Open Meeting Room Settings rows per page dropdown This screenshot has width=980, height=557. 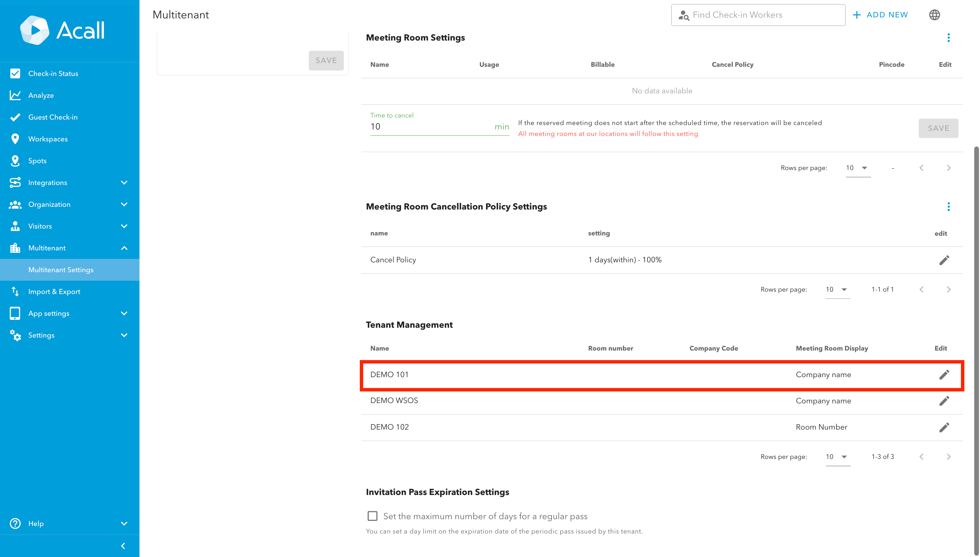point(857,168)
